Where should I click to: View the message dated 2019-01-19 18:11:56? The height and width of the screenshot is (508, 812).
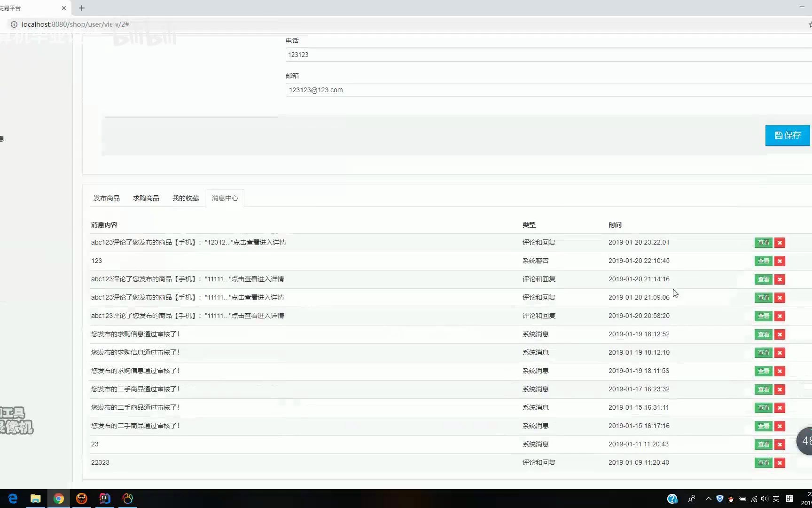764,371
